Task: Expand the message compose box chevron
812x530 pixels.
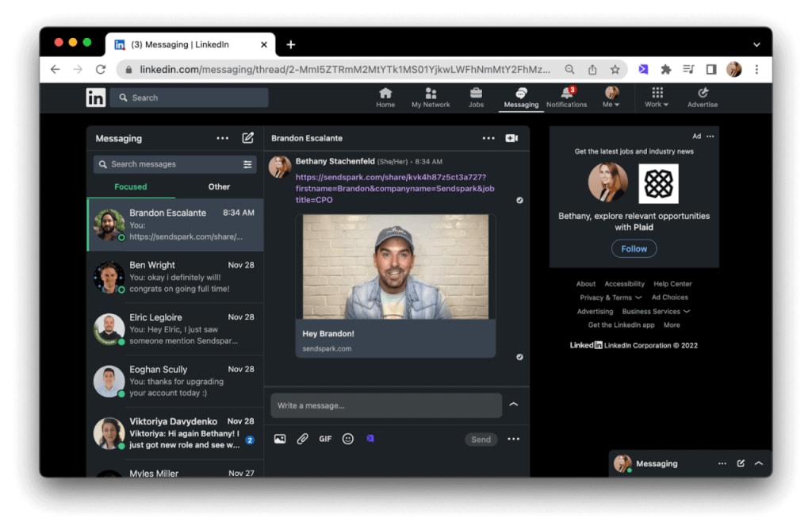Action: coord(514,405)
